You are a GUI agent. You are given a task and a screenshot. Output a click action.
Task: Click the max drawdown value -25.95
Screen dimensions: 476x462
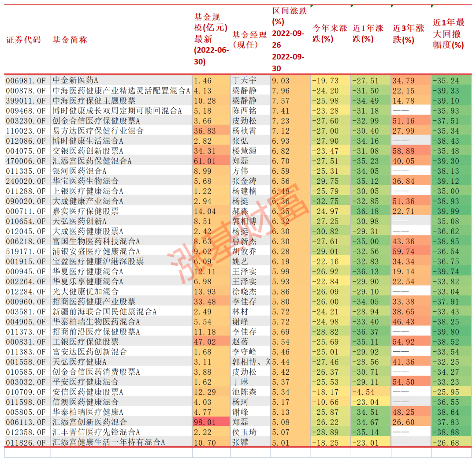coord(446,391)
